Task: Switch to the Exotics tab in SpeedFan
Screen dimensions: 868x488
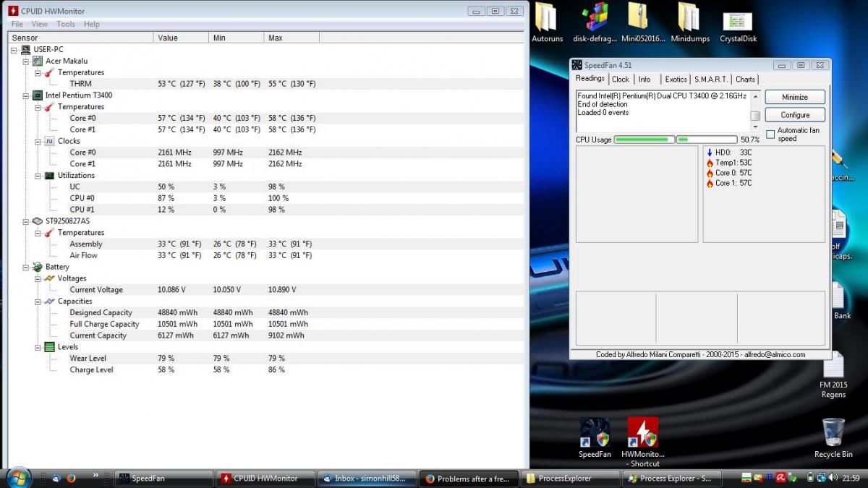Action: (676, 80)
